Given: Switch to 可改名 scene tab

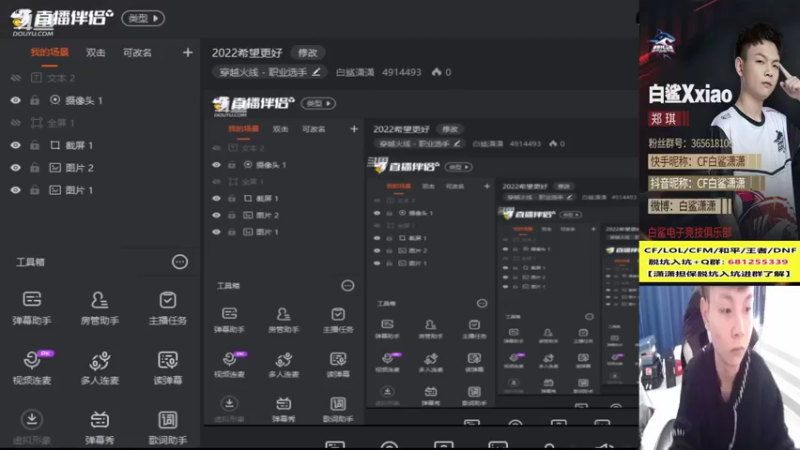Looking at the screenshot, I should click(137, 53).
